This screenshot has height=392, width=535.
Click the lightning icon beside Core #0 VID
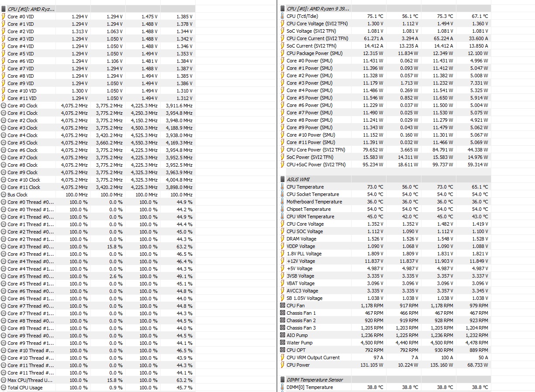tap(4, 16)
